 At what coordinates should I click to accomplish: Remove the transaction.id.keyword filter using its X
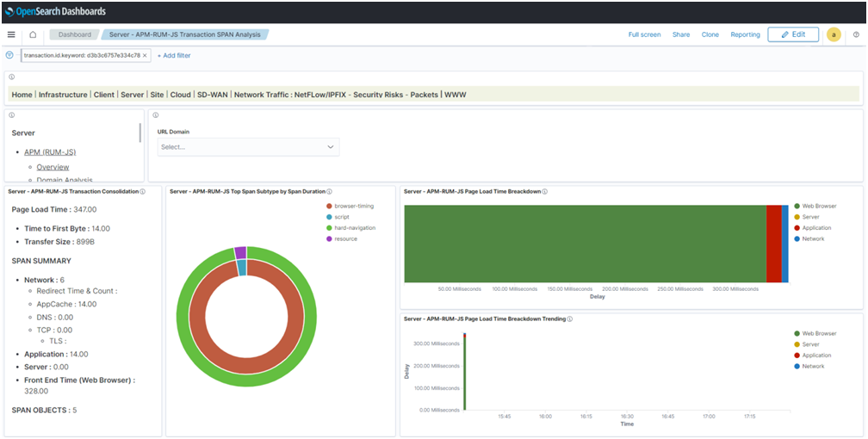pyautogui.click(x=145, y=55)
